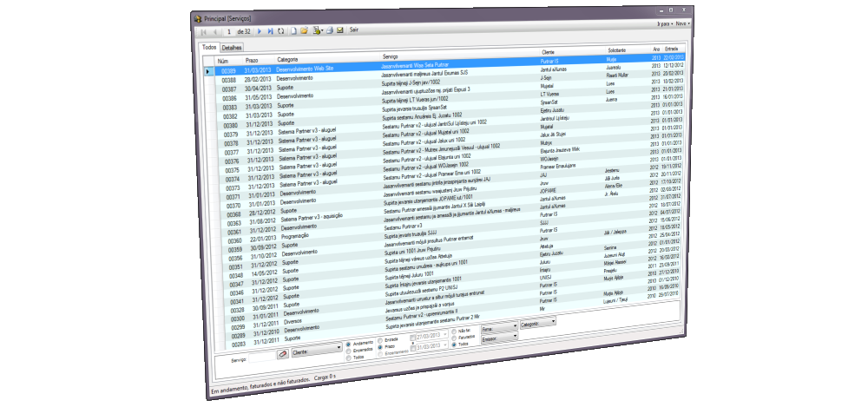Select the Andamento radio option
Viewport: 868px width, 407px height.
348,343
